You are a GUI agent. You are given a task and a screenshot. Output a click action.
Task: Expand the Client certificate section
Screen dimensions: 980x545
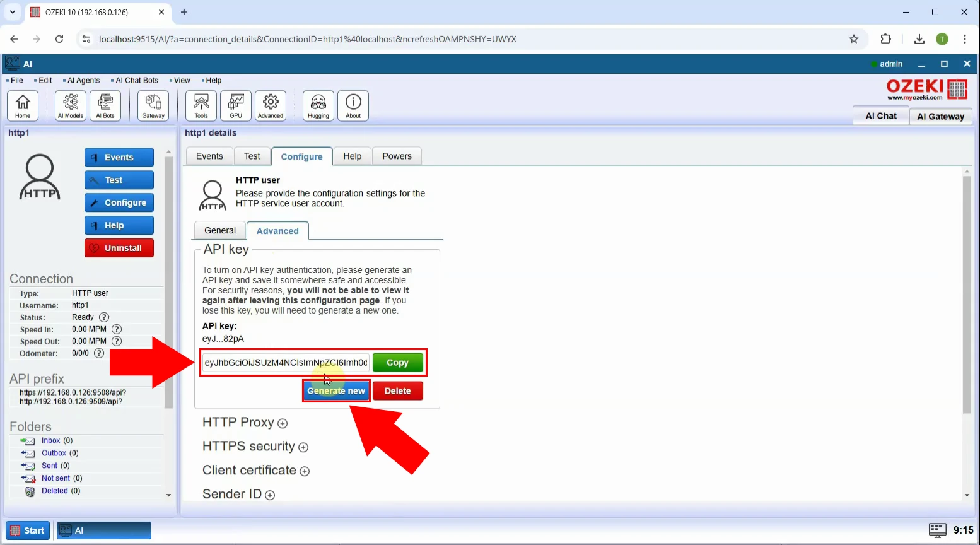305,471
